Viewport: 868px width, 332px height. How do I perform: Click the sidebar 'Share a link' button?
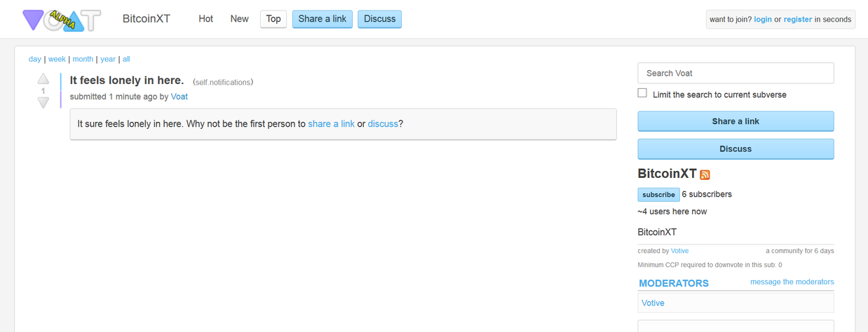point(735,121)
